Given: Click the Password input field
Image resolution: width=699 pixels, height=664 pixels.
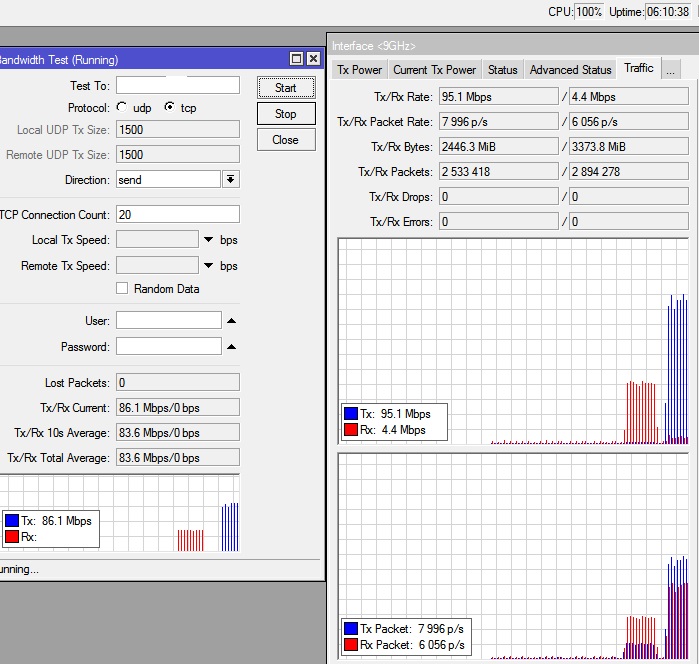Looking at the screenshot, I should coord(169,346).
